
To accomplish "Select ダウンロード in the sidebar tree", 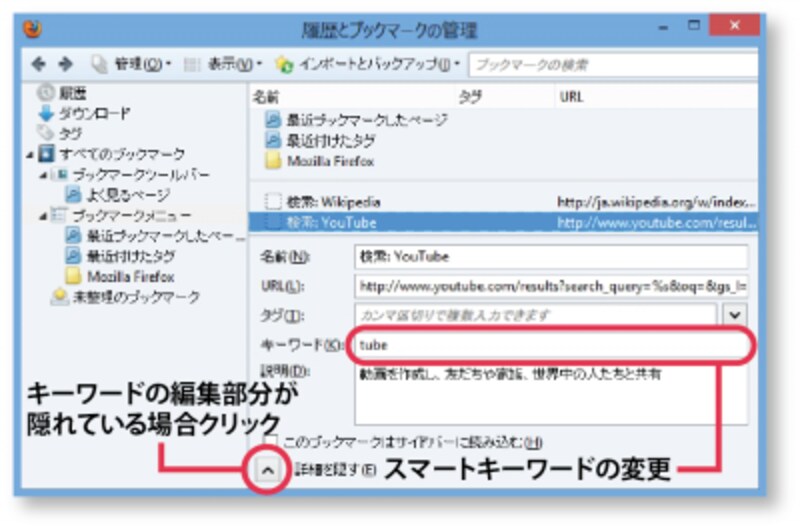I will tap(95, 113).
